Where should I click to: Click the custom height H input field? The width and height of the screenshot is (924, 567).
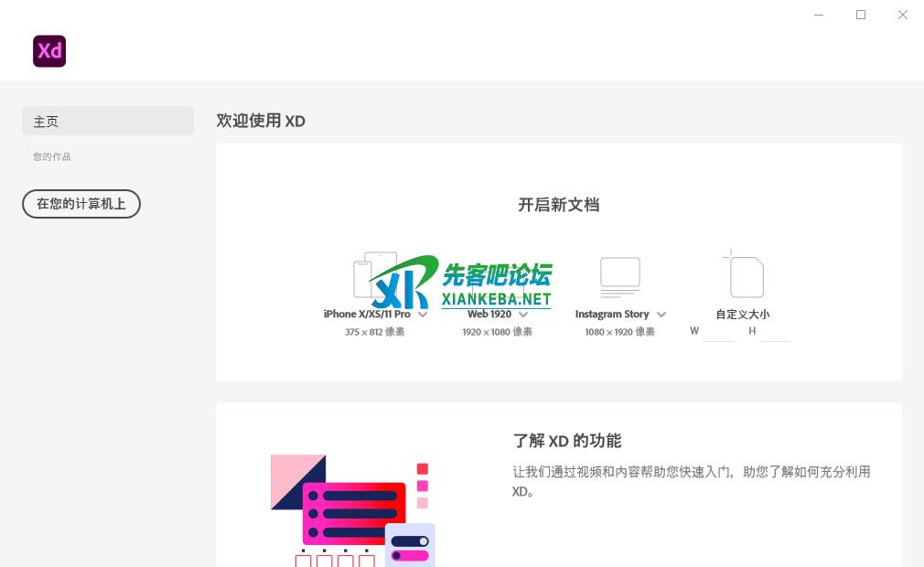point(775,332)
